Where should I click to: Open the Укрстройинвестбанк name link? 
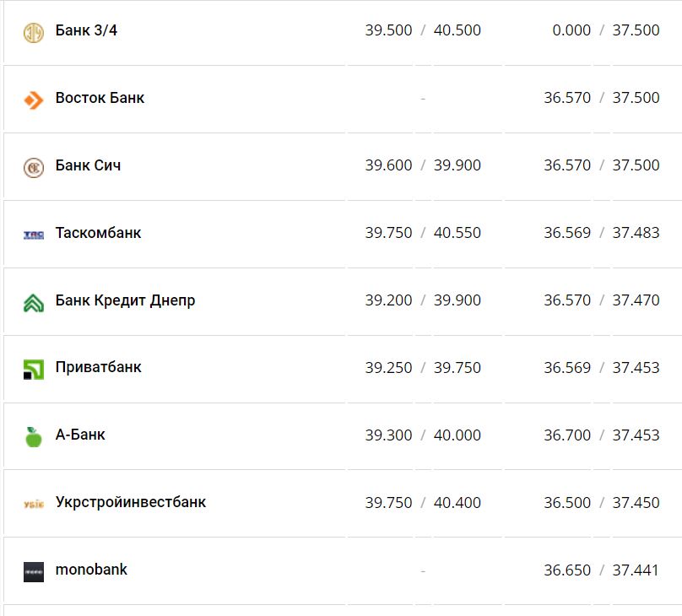click(x=130, y=503)
